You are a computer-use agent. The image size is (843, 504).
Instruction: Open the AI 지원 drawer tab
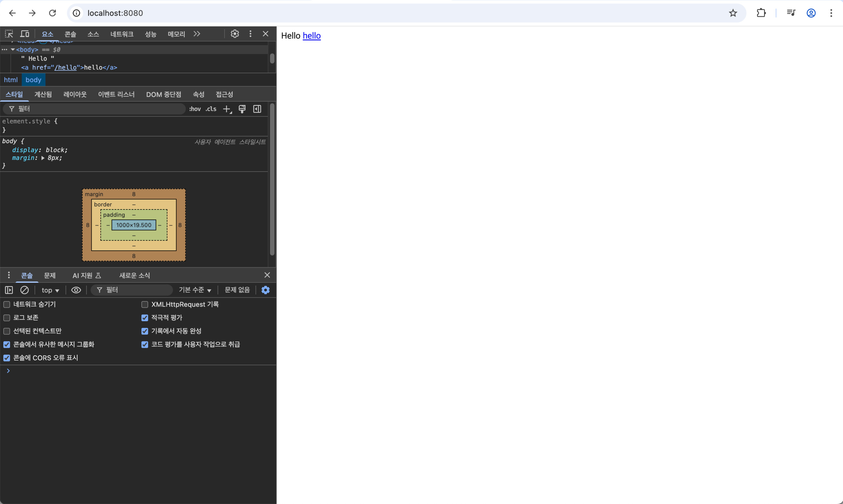[x=87, y=275]
